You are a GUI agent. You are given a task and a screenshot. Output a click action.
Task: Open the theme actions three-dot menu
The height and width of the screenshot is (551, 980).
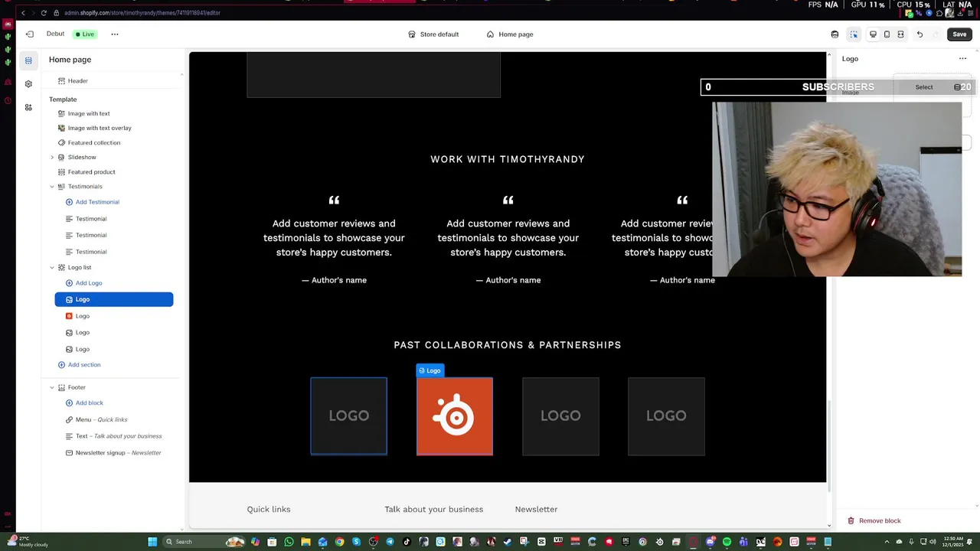click(x=115, y=34)
